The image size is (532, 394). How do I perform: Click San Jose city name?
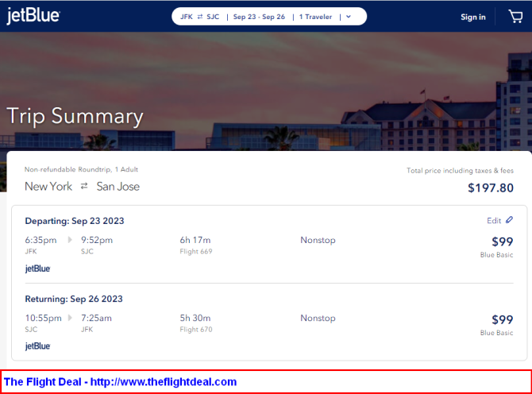click(x=118, y=187)
